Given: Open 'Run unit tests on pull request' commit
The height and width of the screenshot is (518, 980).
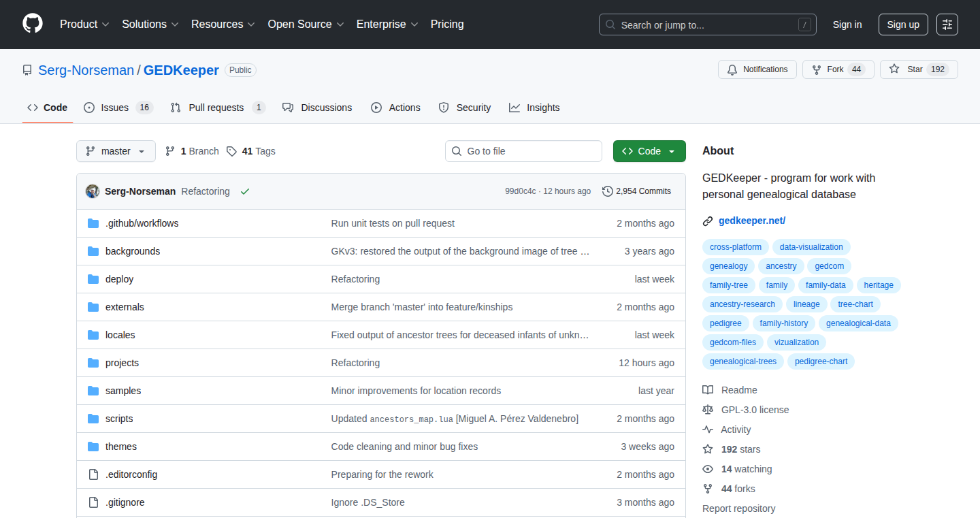Looking at the screenshot, I should pyautogui.click(x=393, y=223).
